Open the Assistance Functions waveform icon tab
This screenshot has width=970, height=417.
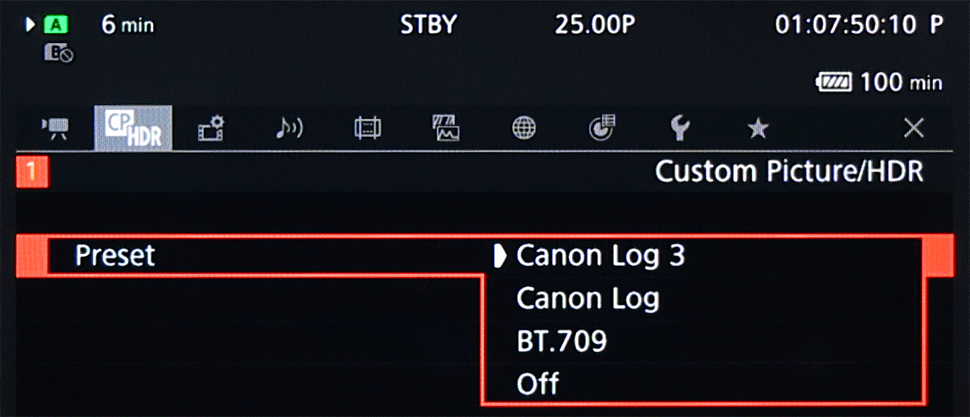[x=445, y=128]
